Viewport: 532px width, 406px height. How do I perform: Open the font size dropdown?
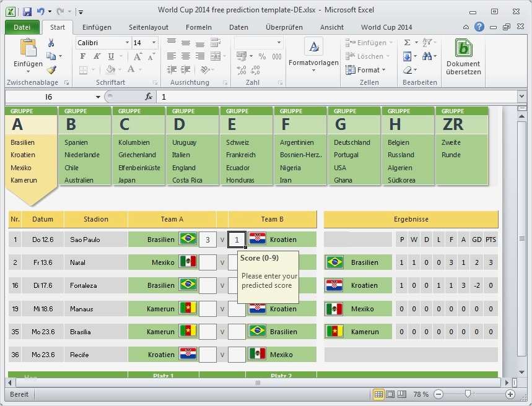[x=154, y=43]
